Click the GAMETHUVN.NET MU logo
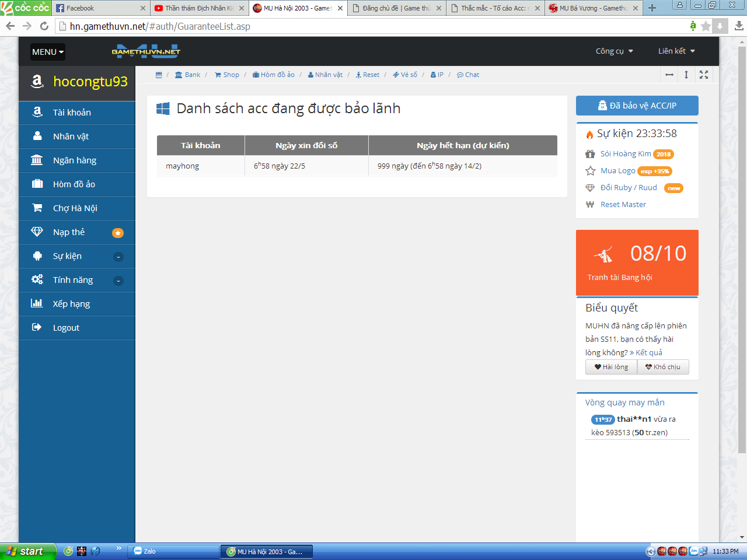Image resolution: width=747 pixels, height=560 pixels. tap(146, 51)
